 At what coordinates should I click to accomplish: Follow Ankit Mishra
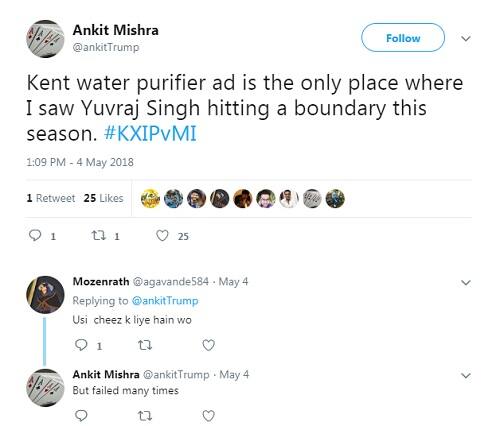coord(403,38)
